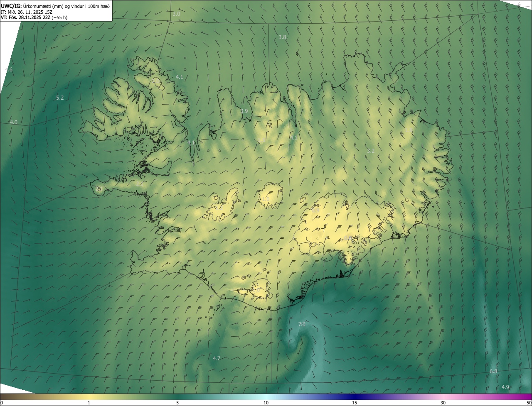Click the 1.0 label on Hofsjökull glacier
This screenshot has height=406, width=532.
click(266, 199)
